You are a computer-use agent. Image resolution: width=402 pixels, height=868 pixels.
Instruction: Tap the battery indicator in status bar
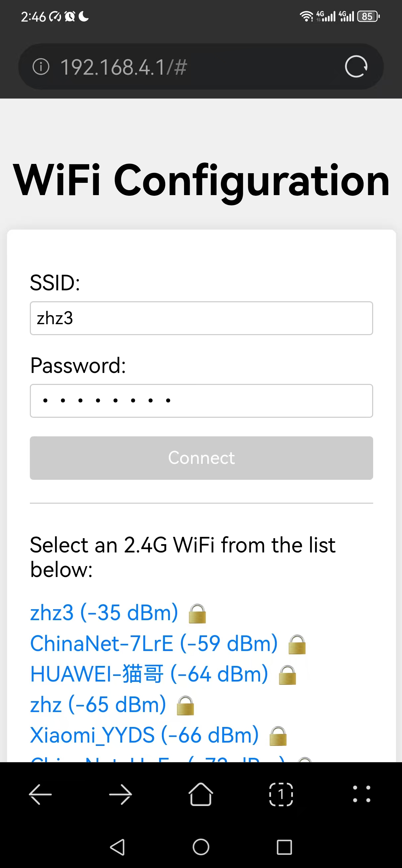point(368,16)
